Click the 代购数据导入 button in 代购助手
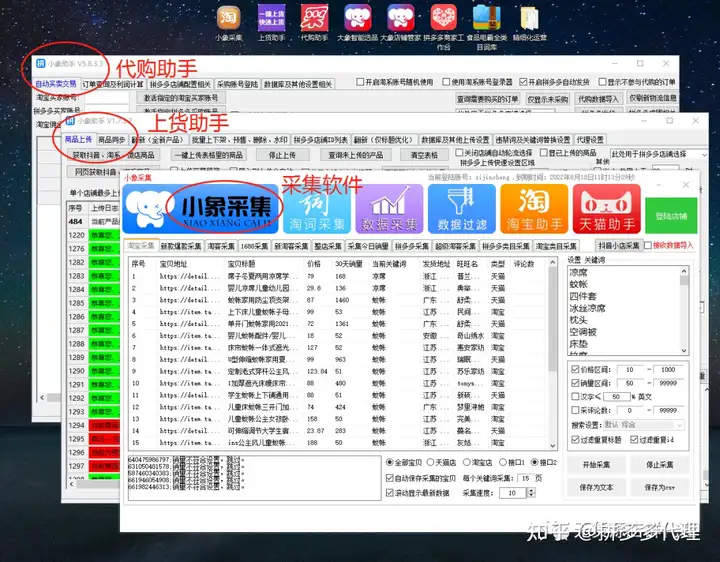The width and height of the screenshot is (720, 562). click(598, 99)
